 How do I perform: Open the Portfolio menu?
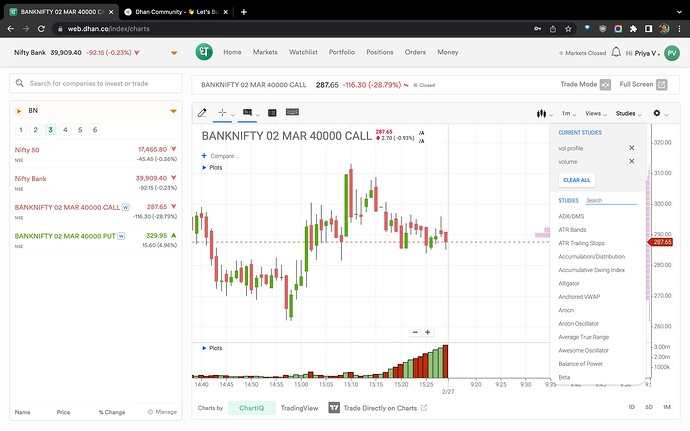(x=342, y=52)
